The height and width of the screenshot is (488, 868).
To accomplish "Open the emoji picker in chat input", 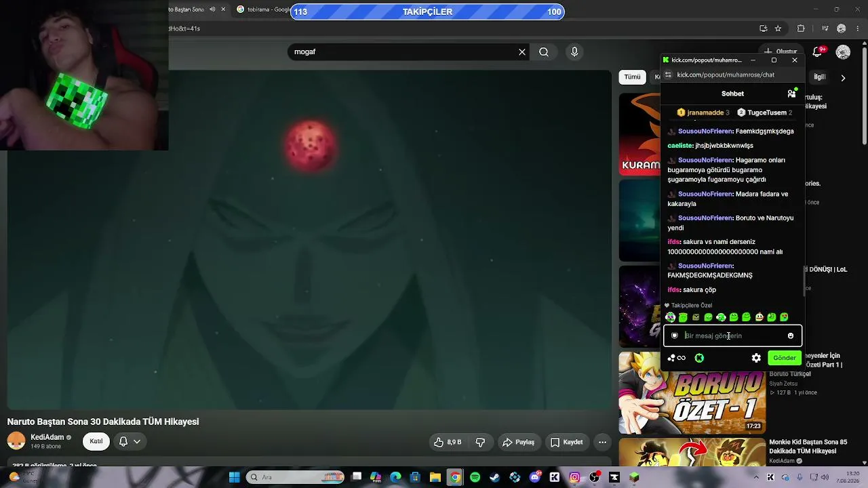I will coord(791,335).
